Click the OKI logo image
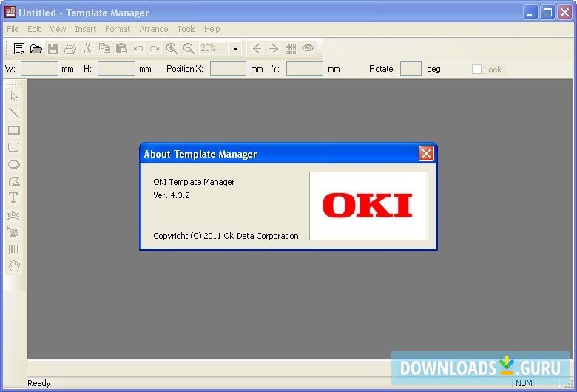 coord(368,206)
